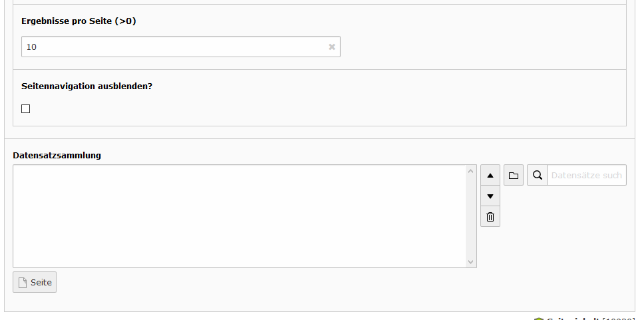
Task: Click the list box scroll up arrow
Action: (x=470, y=171)
